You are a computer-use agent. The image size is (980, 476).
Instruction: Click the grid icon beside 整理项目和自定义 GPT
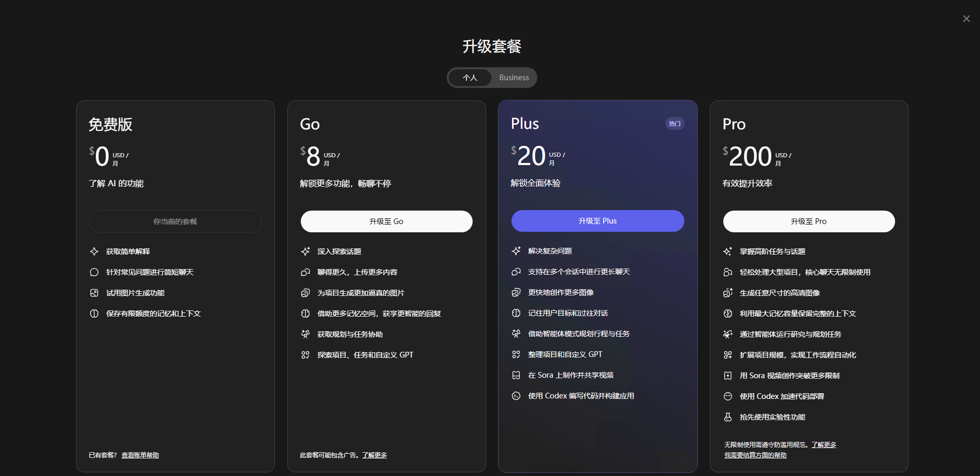point(516,354)
